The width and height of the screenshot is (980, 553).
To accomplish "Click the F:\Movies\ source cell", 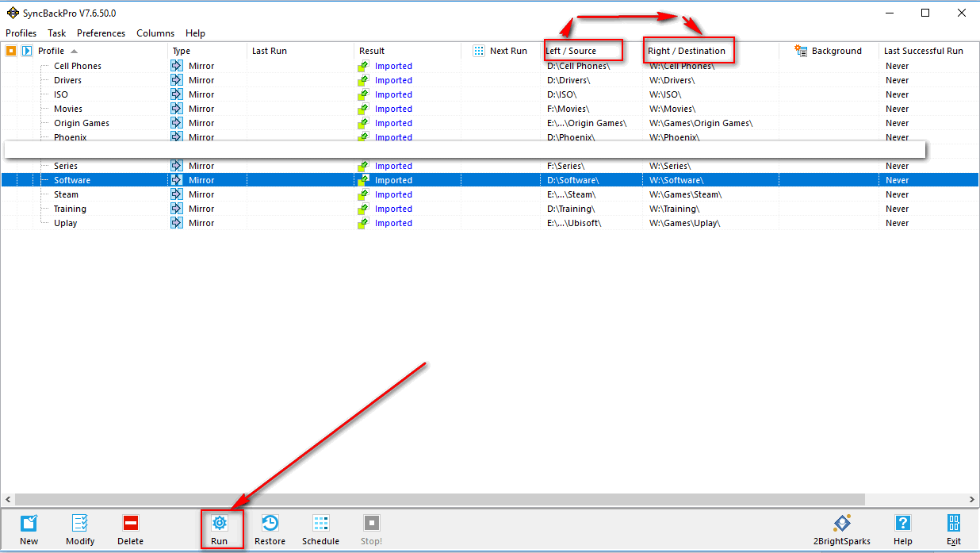I will [x=569, y=109].
